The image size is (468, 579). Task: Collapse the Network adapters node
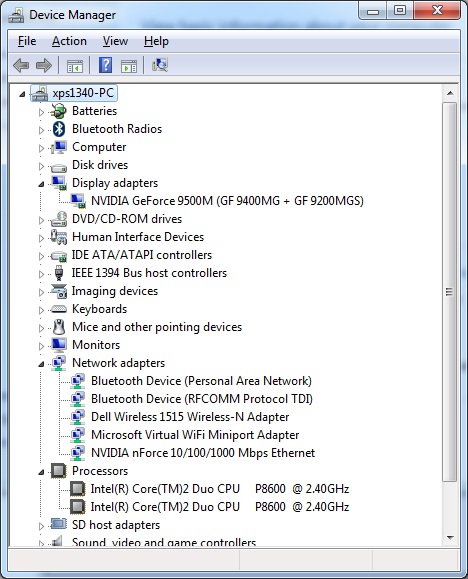pyautogui.click(x=41, y=364)
